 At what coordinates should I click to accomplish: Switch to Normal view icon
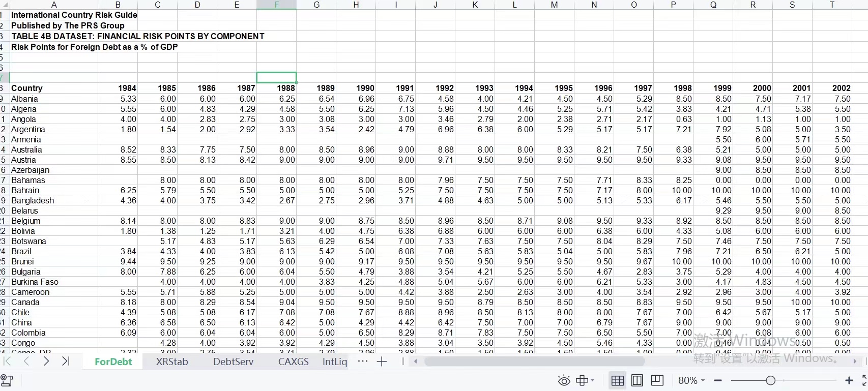pyautogui.click(x=618, y=380)
